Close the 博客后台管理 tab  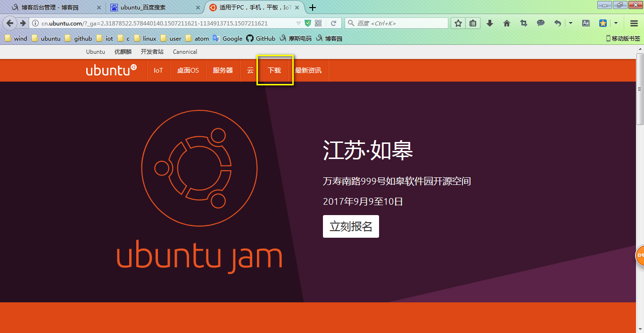coord(98,8)
